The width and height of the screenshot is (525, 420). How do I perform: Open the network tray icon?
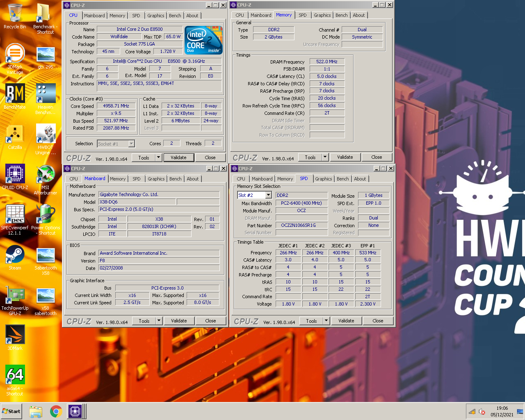click(472, 412)
